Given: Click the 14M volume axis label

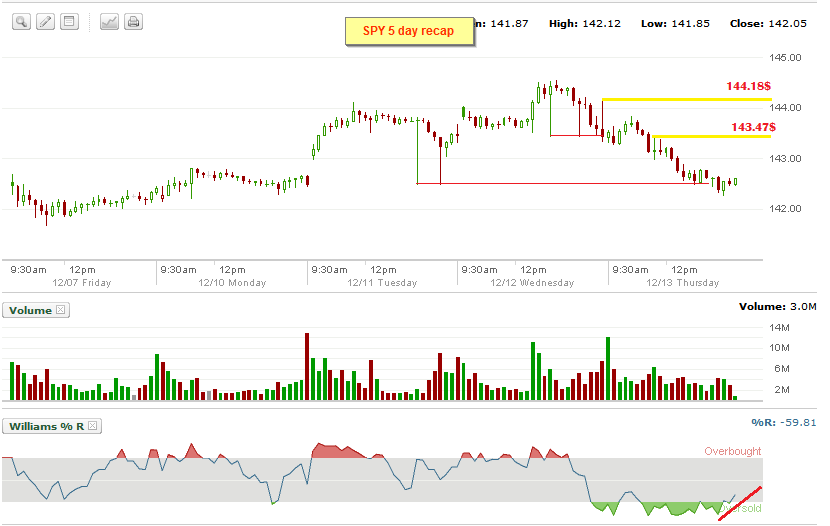Looking at the screenshot, I should (779, 328).
